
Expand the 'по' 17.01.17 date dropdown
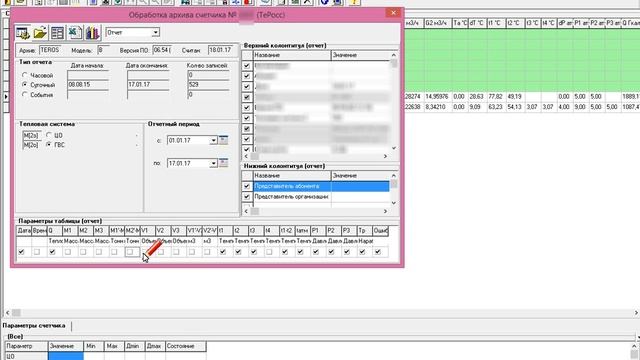[213, 163]
